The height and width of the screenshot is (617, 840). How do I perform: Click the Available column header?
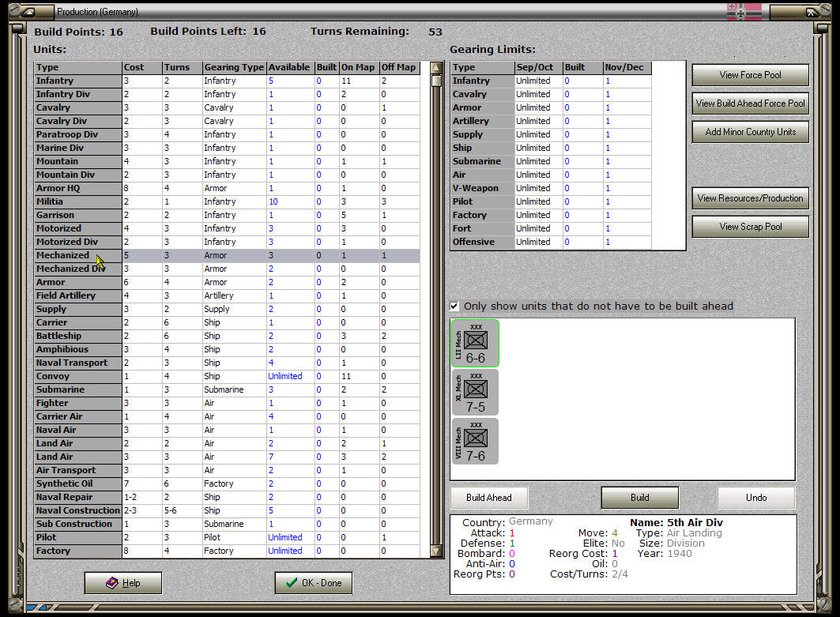point(290,67)
